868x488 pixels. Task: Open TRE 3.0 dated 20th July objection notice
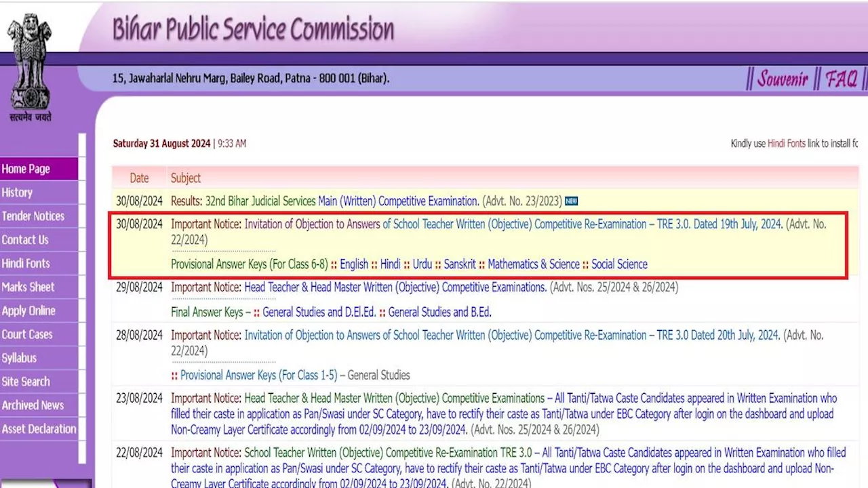pos(513,335)
